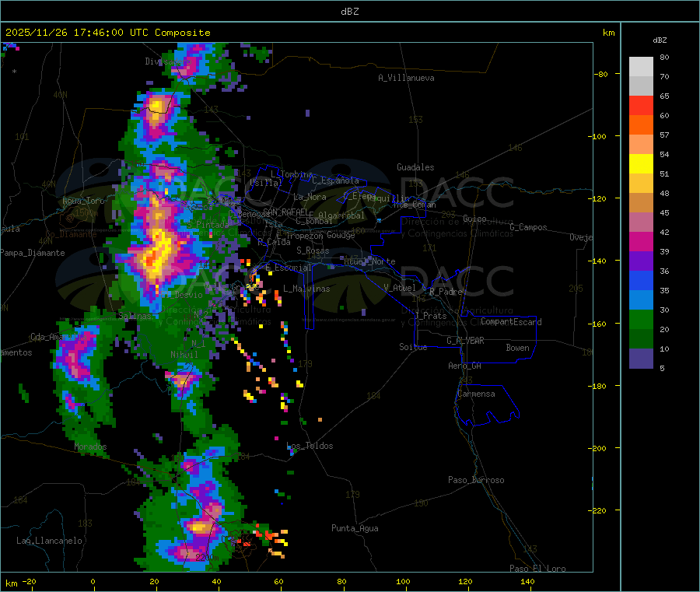Click the royal blue 36 dBZ legend swatch
700x592 pixels.
[641, 280]
